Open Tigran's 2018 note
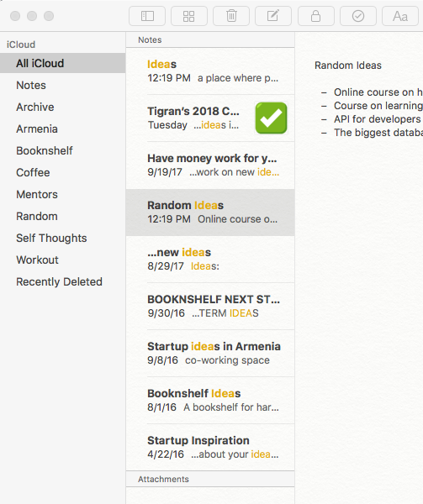The width and height of the screenshot is (423, 504). (210, 118)
